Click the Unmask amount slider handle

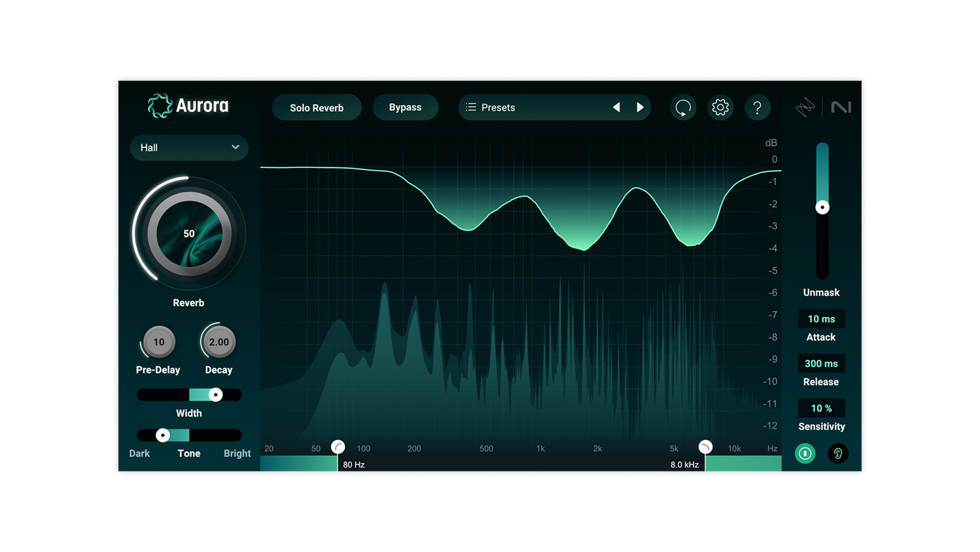tap(822, 207)
